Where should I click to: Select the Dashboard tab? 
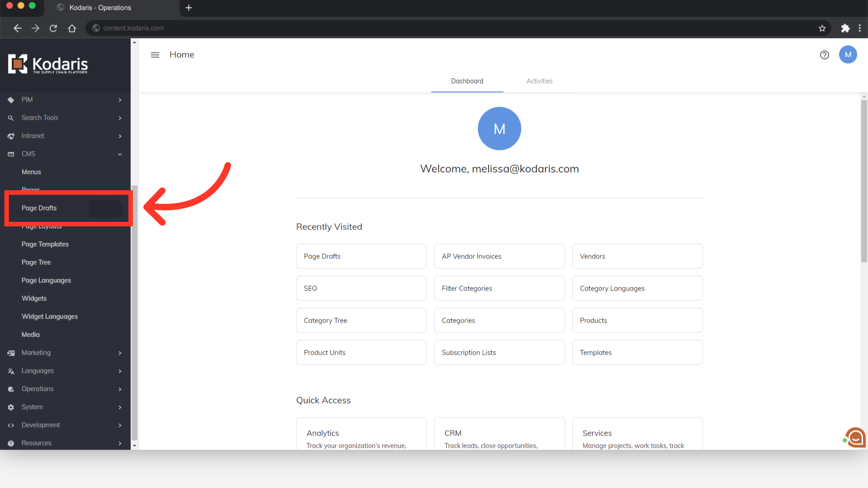(x=467, y=81)
